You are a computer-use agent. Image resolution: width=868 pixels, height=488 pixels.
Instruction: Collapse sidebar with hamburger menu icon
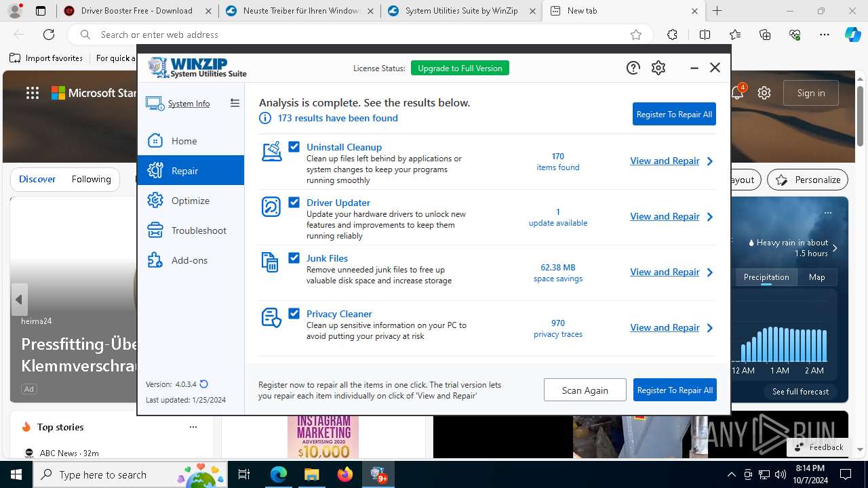coord(235,103)
